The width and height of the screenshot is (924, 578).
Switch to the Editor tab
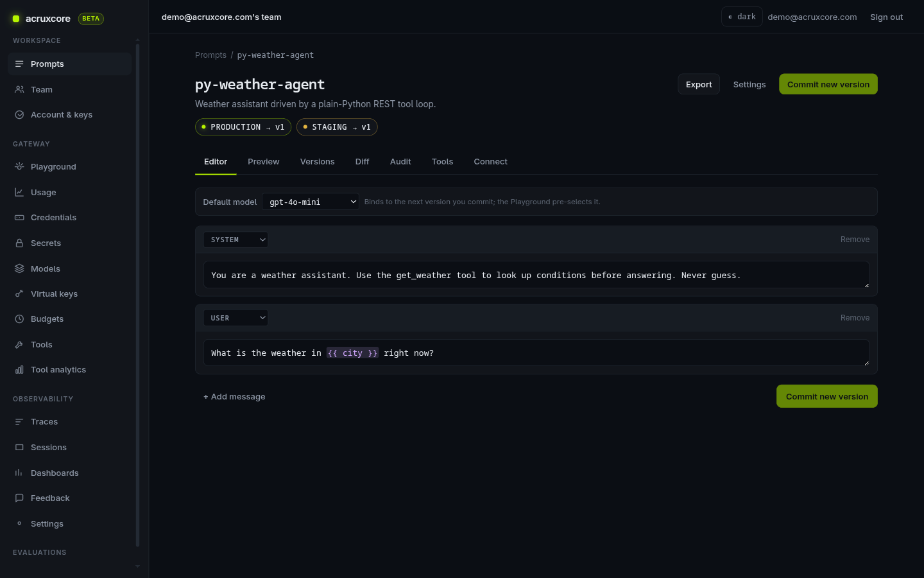click(x=216, y=162)
